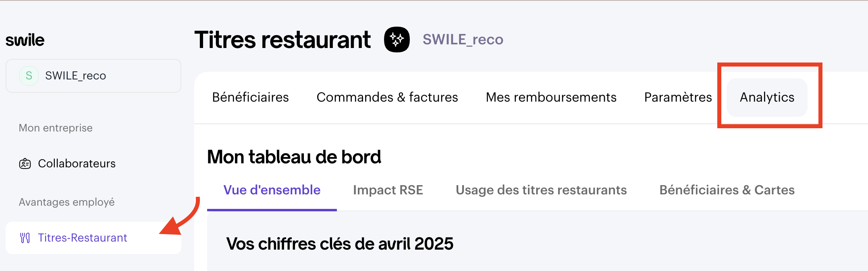Click the Swile logo

click(25, 40)
